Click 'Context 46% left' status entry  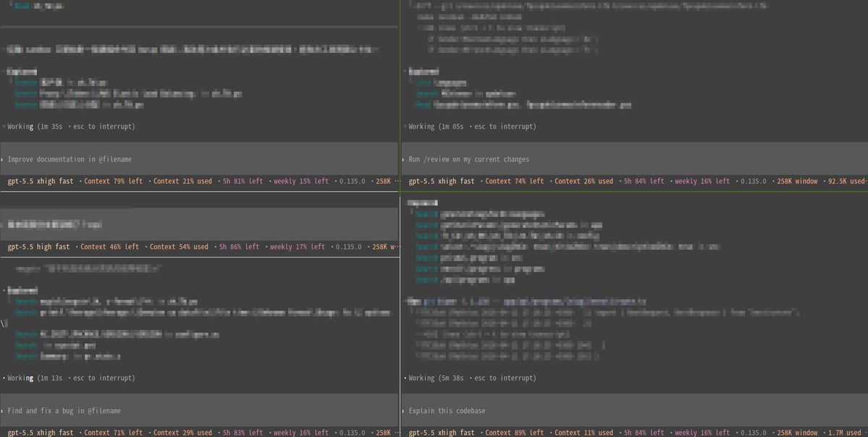(109, 247)
